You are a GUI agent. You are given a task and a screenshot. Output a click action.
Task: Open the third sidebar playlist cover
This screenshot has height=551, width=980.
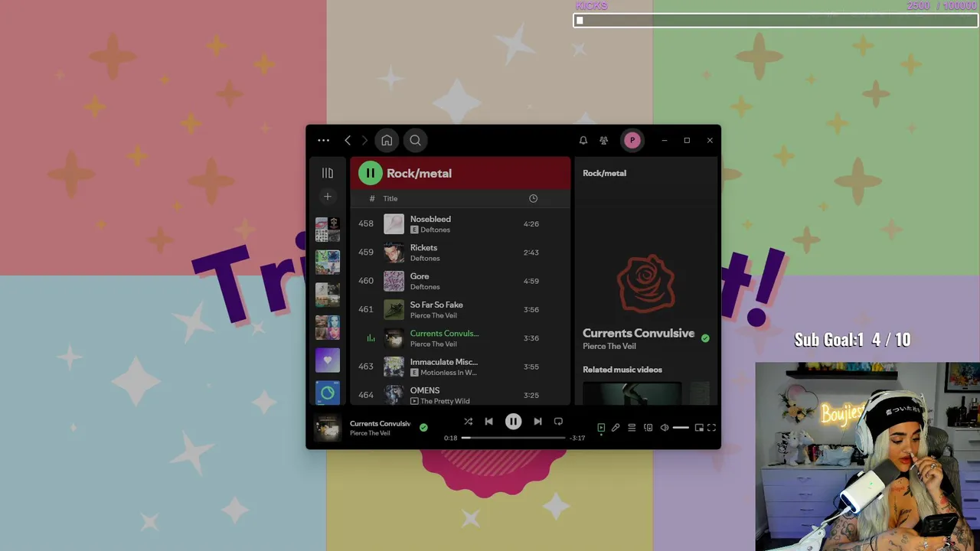[328, 295]
